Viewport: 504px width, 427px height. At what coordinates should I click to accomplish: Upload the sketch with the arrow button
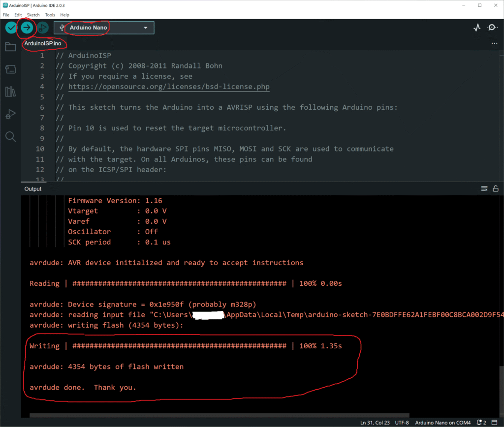[x=27, y=28]
